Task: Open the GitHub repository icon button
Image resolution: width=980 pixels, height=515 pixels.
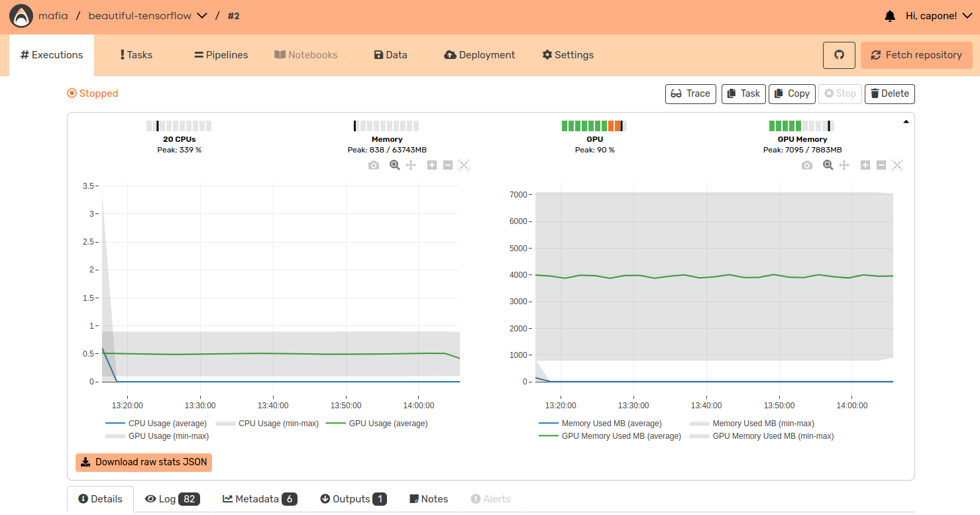Action: pyautogui.click(x=839, y=55)
